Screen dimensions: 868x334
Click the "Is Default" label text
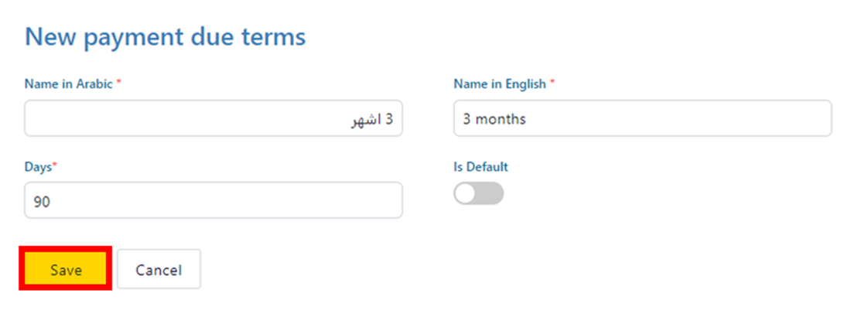point(480,166)
